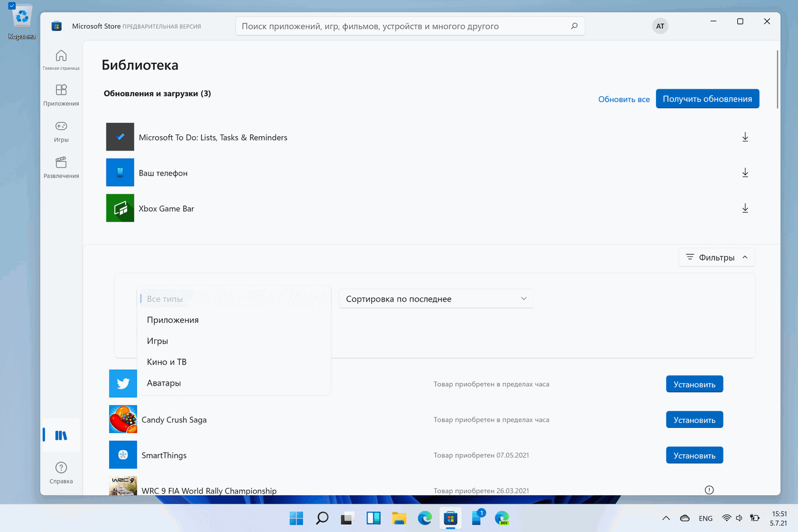Launch Microsoft Edge from the taskbar
798x532 pixels.
click(425, 518)
